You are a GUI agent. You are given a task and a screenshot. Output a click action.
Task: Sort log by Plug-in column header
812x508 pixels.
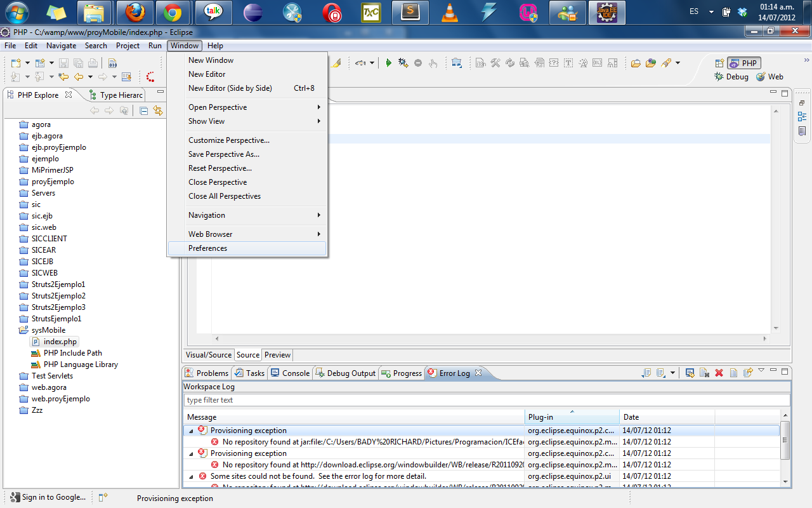point(572,417)
